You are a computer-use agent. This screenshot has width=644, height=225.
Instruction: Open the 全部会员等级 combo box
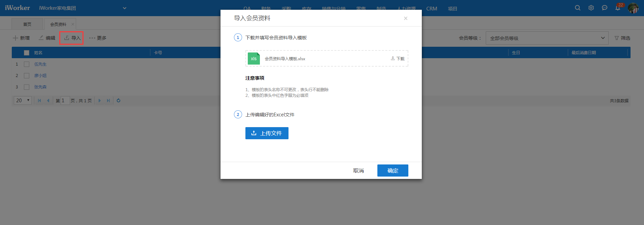[x=547, y=38]
